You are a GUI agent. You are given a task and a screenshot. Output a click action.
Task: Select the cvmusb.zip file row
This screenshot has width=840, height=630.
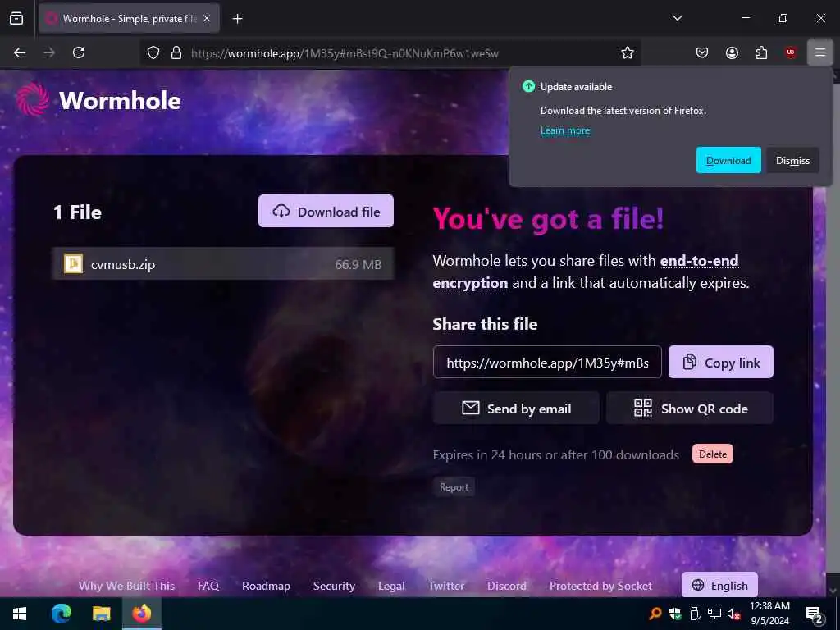[223, 264]
